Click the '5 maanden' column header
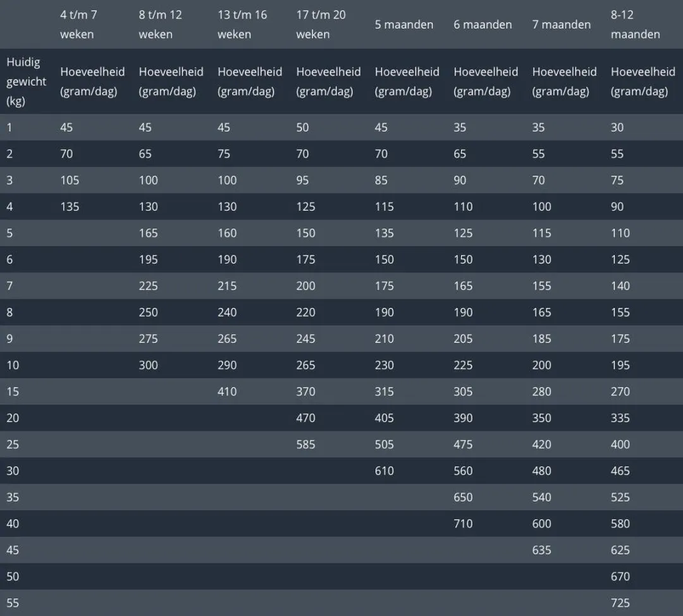Viewport: 683px width, 616px height. (403, 25)
